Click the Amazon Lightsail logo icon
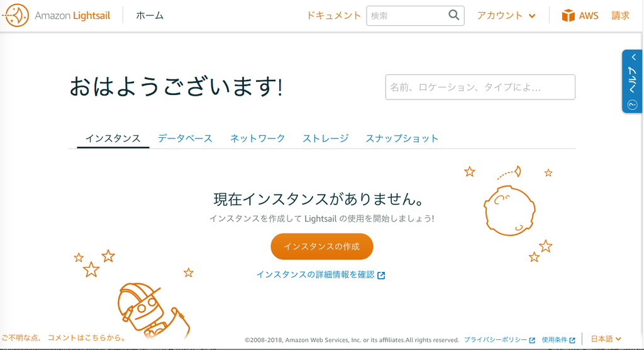 point(16,15)
